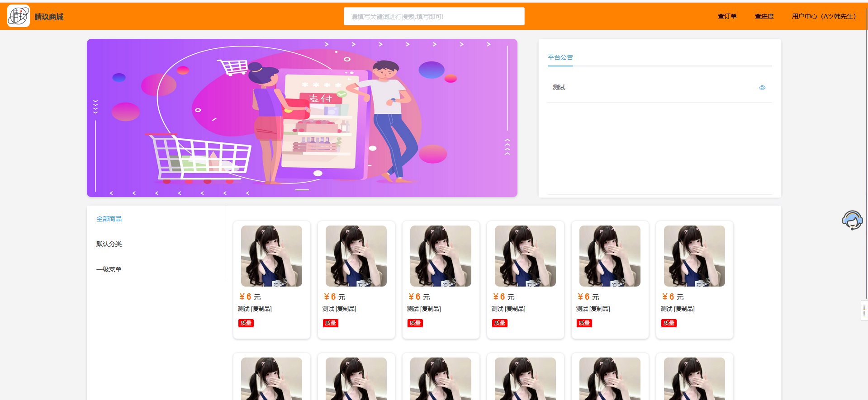Expand the 一级菜单 category

pos(109,269)
